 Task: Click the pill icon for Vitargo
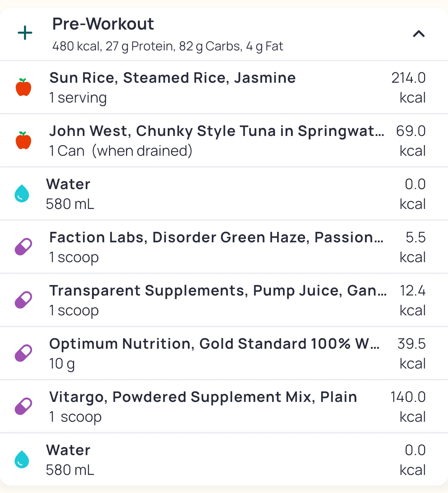(23, 406)
